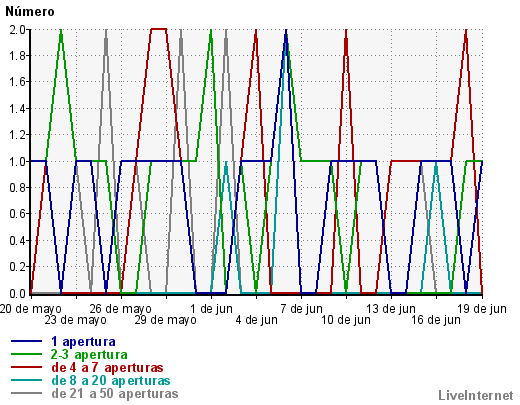Click the 'de 21 a 50 aperturas' legend label

click(115, 394)
